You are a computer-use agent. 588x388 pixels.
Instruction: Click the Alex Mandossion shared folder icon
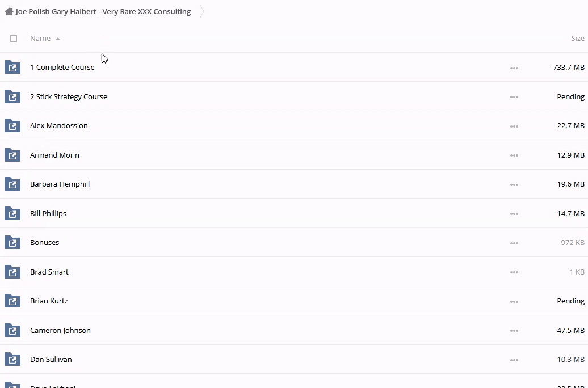(12, 126)
